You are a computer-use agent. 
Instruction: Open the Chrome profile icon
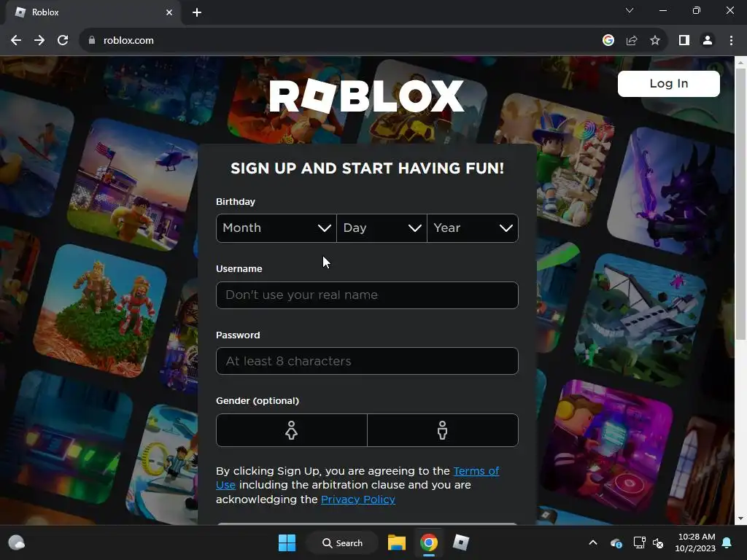click(708, 41)
